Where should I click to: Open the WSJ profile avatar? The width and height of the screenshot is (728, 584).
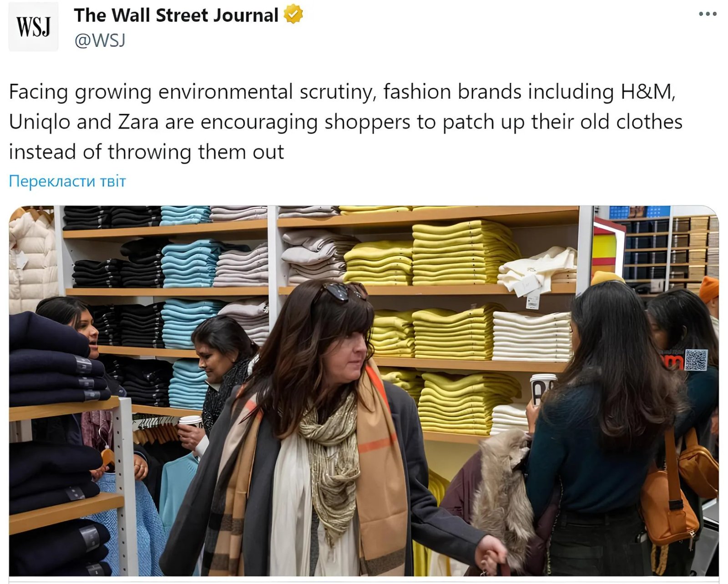(x=34, y=27)
